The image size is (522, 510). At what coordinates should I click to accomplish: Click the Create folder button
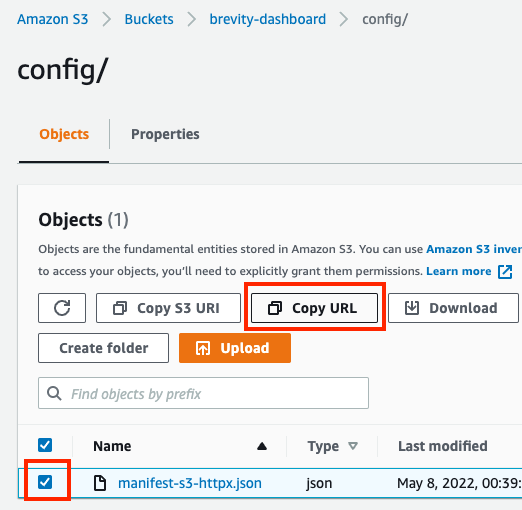(x=103, y=348)
